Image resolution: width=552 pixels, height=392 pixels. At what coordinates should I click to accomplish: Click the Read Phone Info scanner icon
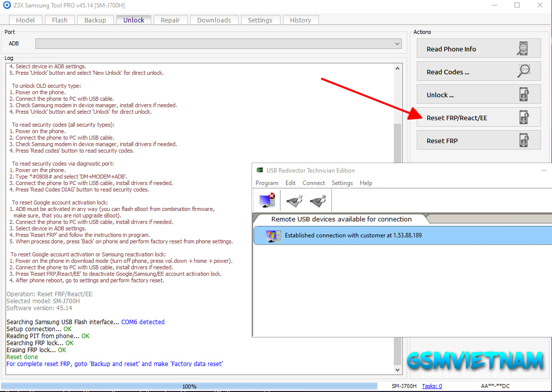pyautogui.click(x=523, y=48)
